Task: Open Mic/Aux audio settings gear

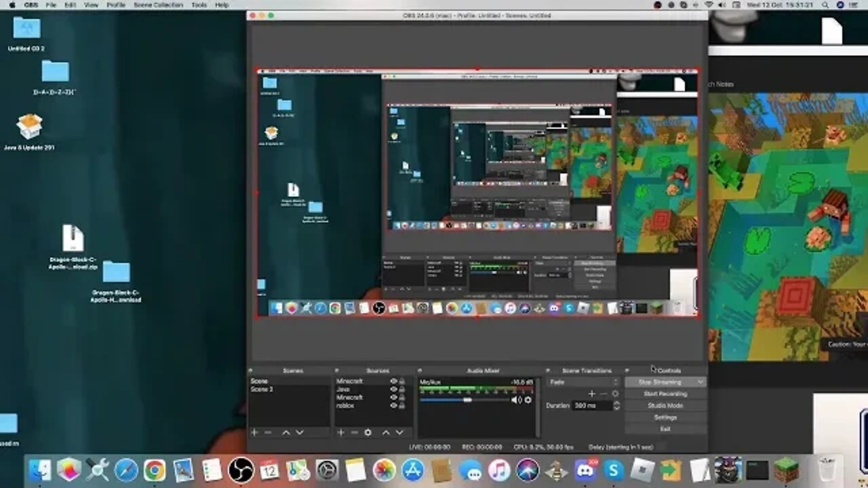Action: click(528, 400)
